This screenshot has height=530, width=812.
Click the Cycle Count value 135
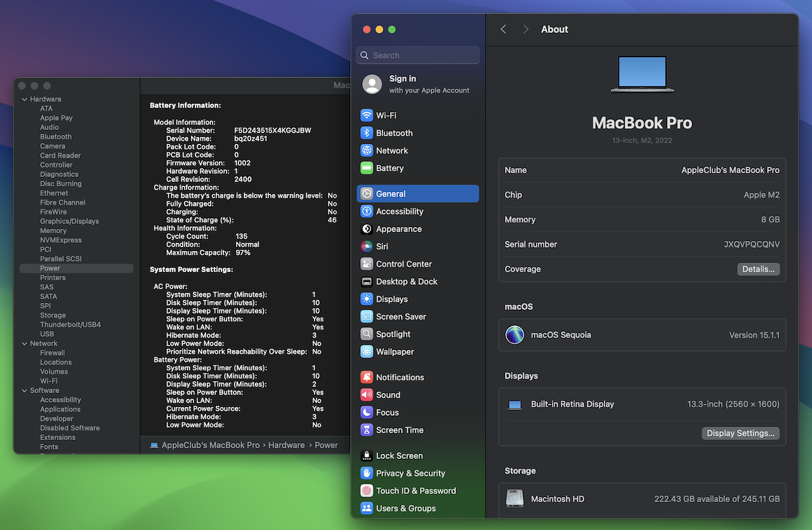coord(241,236)
